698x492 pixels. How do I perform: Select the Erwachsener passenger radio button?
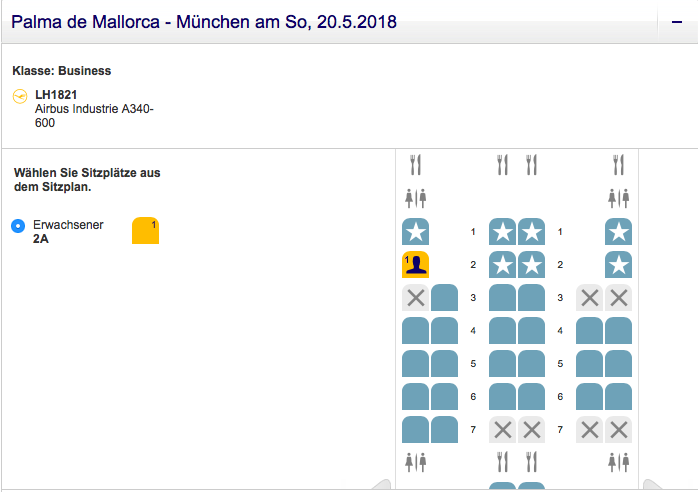tap(17, 226)
